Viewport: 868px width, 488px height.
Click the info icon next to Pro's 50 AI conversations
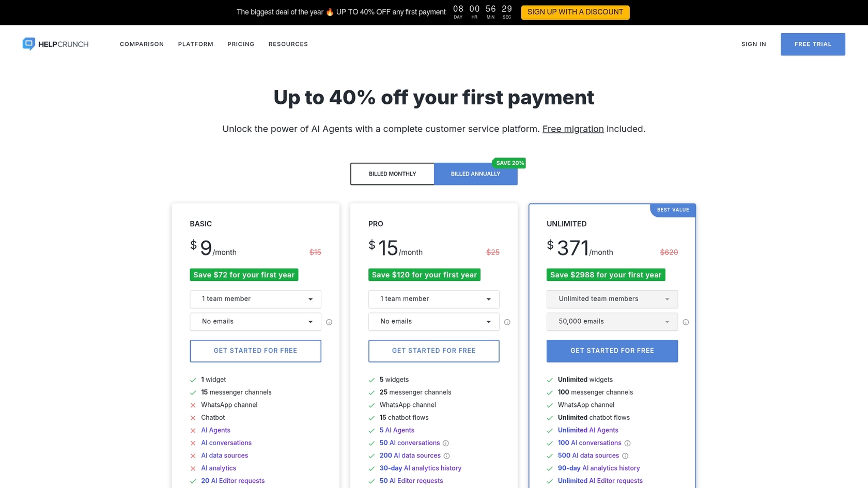(x=446, y=443)
